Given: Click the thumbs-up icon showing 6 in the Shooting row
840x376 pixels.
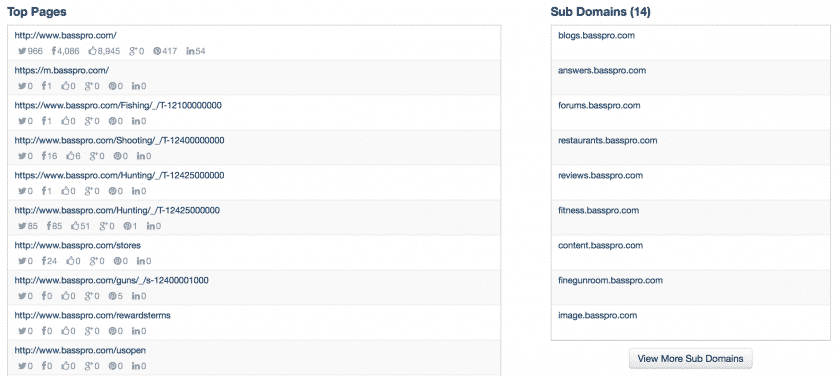Looking at the screenshot, I should point(71,156).
